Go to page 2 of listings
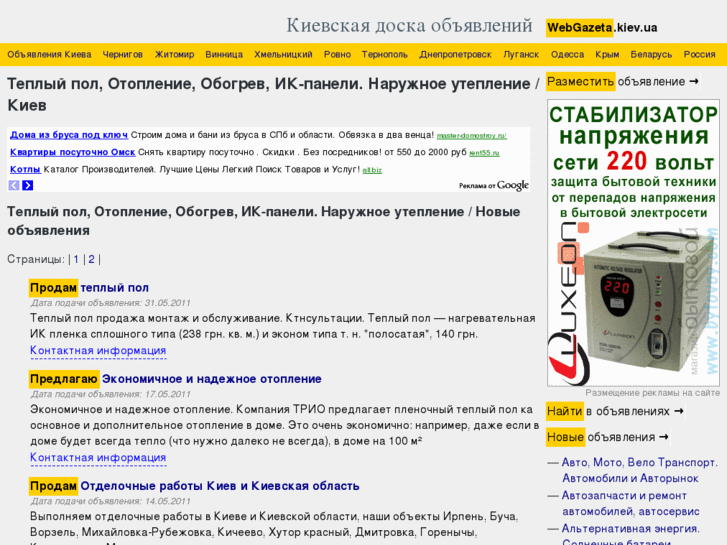The width and height of the screenshot is (727, 545). click(91, 259)
